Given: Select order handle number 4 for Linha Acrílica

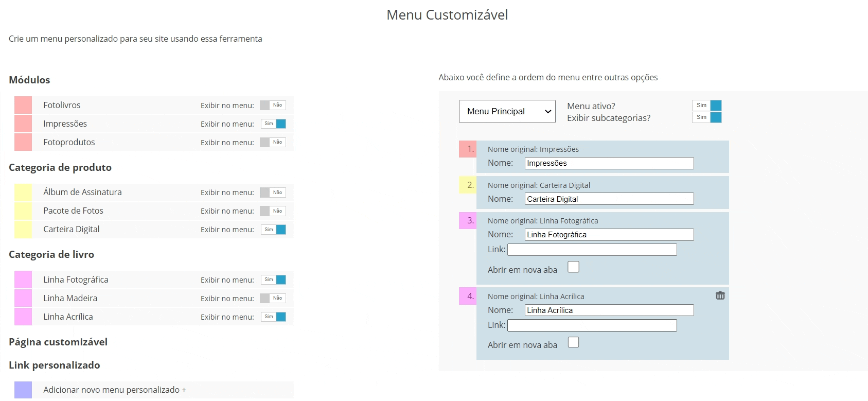Looking at the screenshot, I should 468,296.
